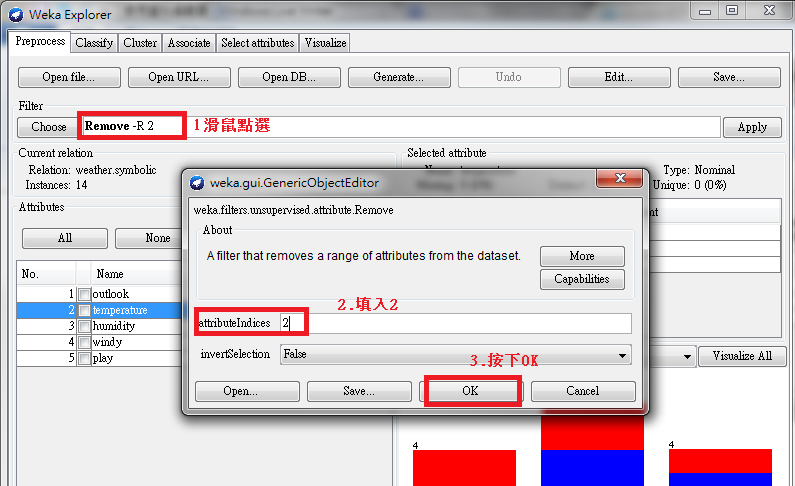
Task: Apply the Remove filter
Action: coord(752,127)
